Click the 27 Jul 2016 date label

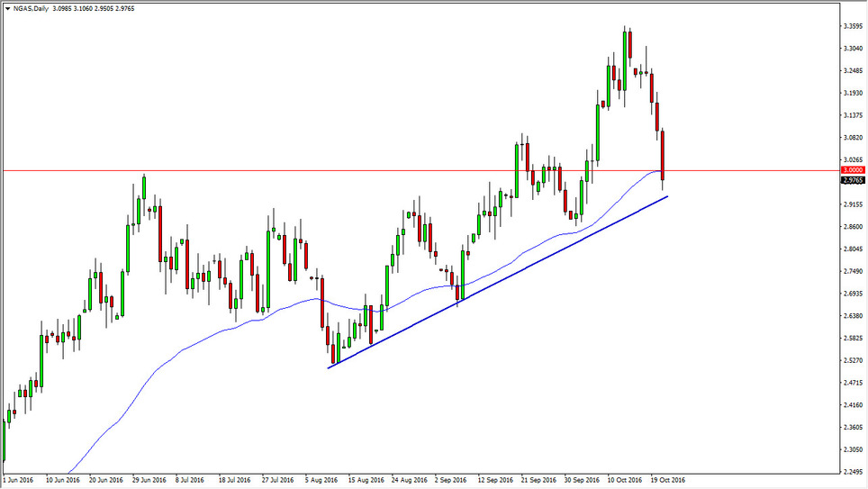278,480
